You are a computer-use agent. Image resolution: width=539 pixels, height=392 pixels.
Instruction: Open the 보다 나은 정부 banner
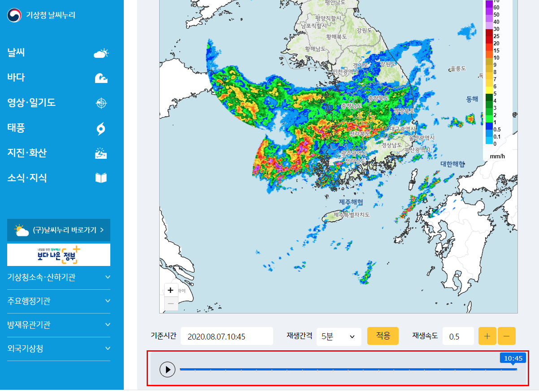point(59,255)
